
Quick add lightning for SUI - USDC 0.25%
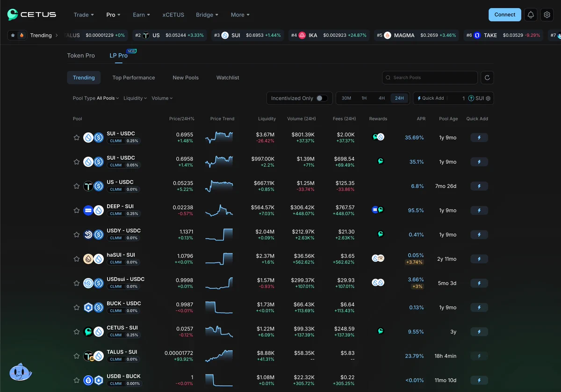[x=479, y=137]
